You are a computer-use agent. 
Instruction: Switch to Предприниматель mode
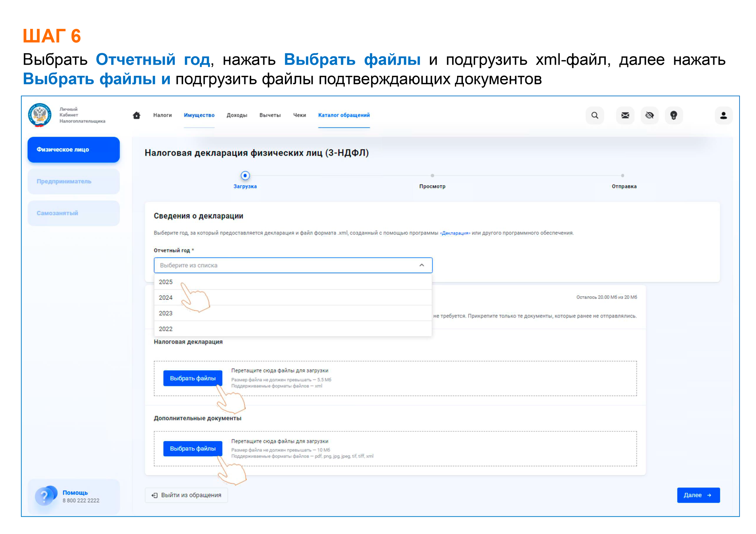[73, 181]
